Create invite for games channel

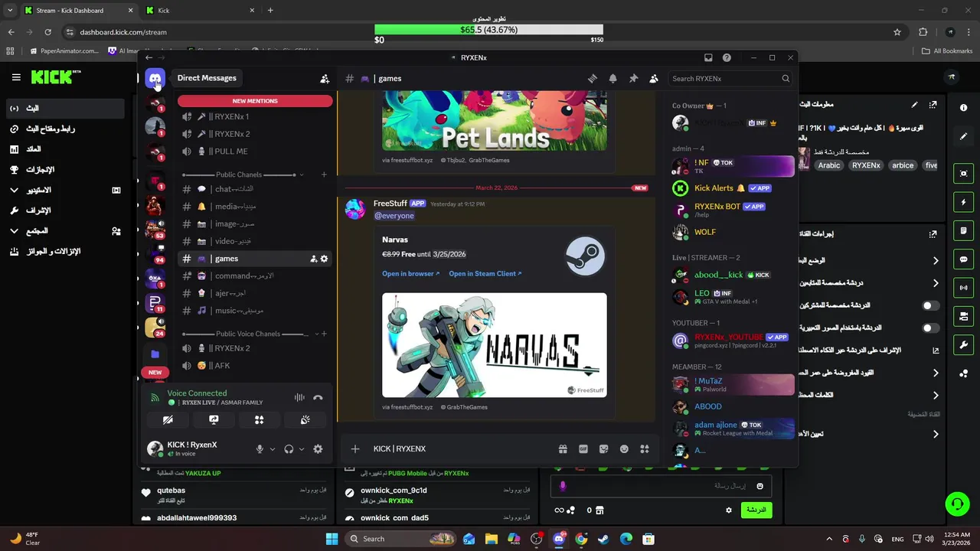tap(313, 259)
